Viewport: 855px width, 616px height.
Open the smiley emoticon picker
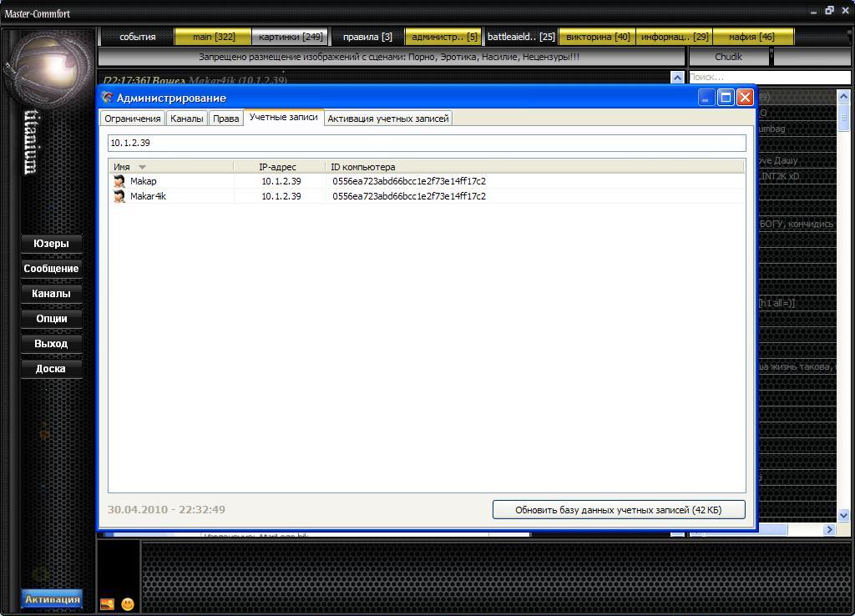tap(128, 603)
